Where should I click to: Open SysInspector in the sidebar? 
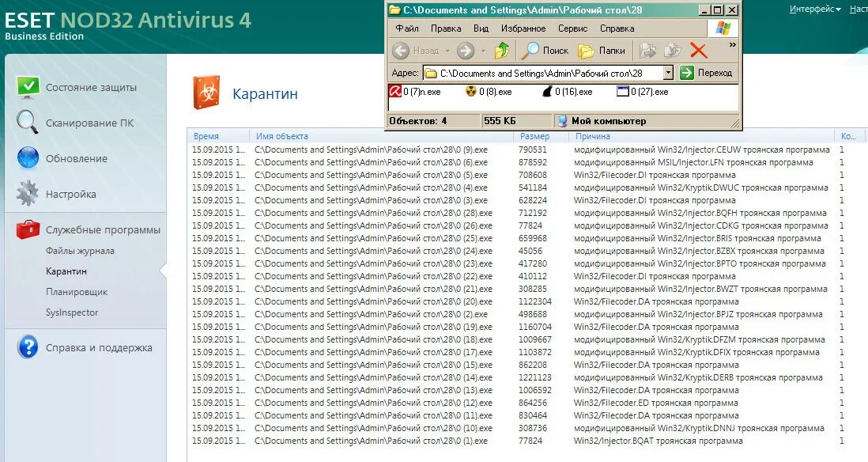71,312
